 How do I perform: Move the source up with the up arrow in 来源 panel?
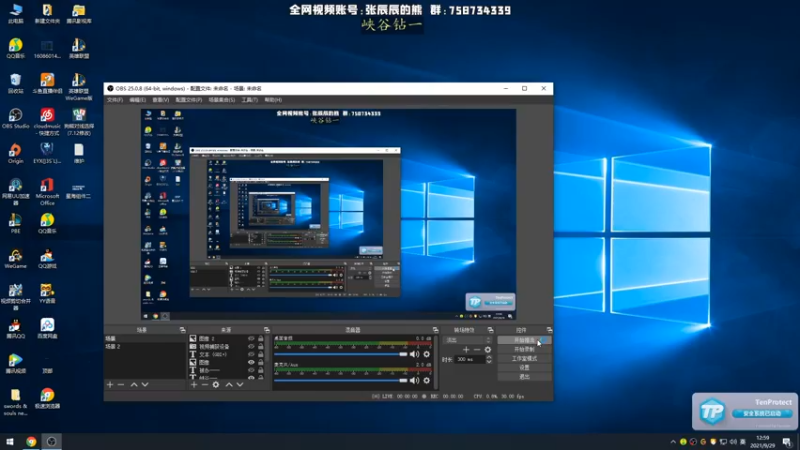(x=229, y=385)
